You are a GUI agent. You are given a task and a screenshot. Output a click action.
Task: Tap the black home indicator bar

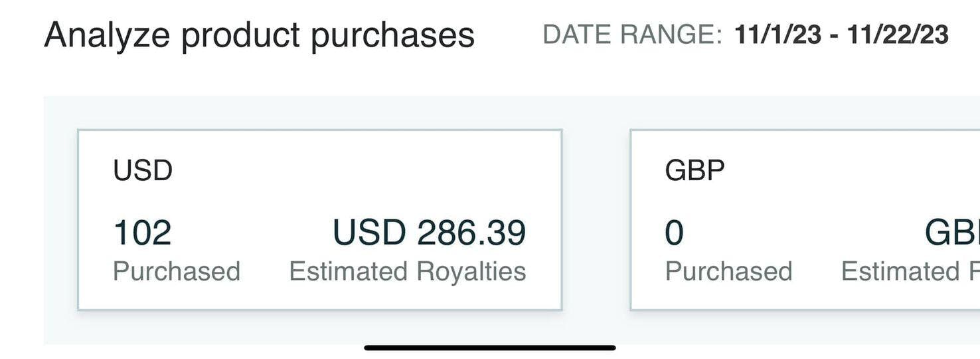click(490, 348)
